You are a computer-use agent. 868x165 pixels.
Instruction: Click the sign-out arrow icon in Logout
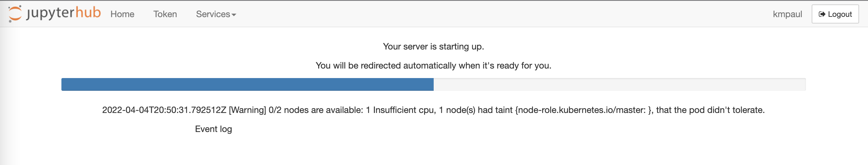[x=822, y=14]
